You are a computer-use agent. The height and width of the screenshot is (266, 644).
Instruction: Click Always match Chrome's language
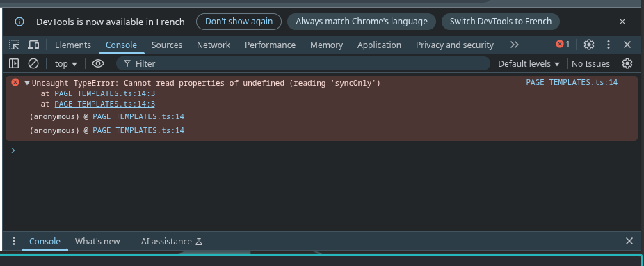tap(362, 22)
